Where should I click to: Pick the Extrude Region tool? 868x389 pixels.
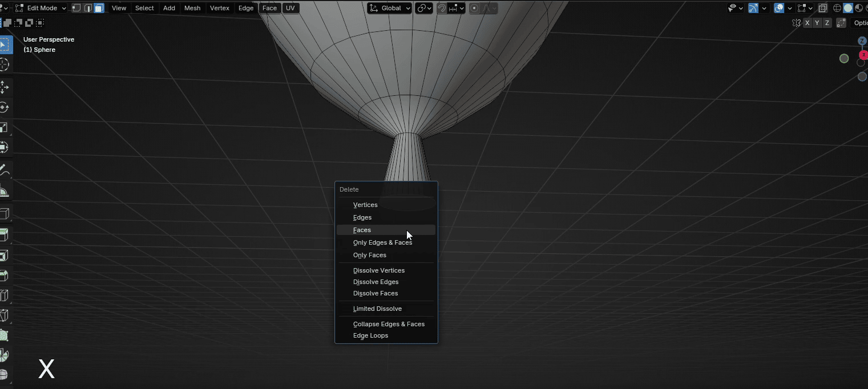(5, 234)
